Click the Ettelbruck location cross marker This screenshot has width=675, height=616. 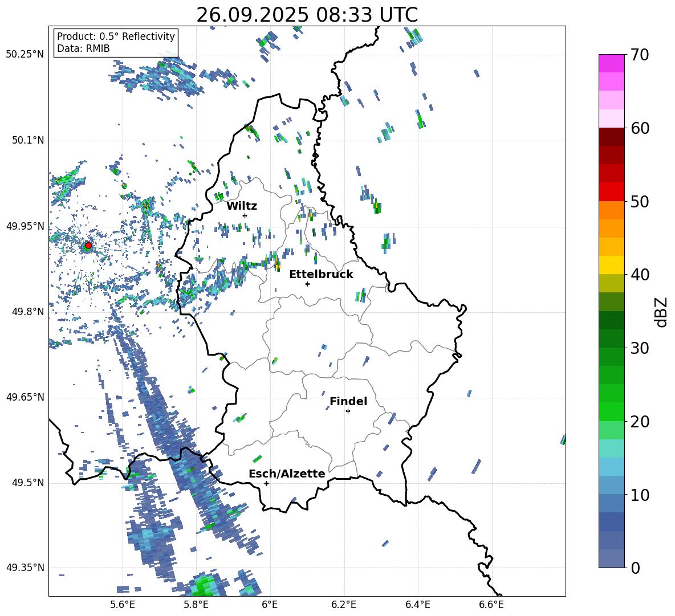[307, 284]
